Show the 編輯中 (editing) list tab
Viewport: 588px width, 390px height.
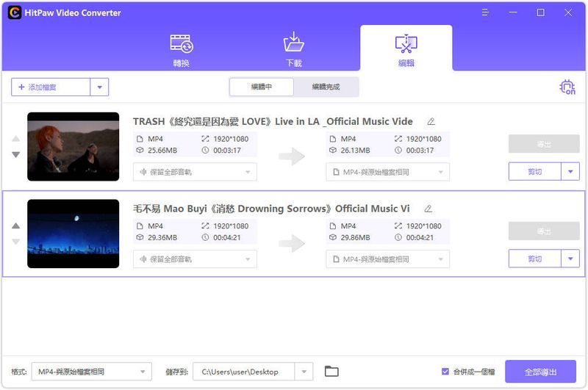pyautogui.click(x=262, y=87)
